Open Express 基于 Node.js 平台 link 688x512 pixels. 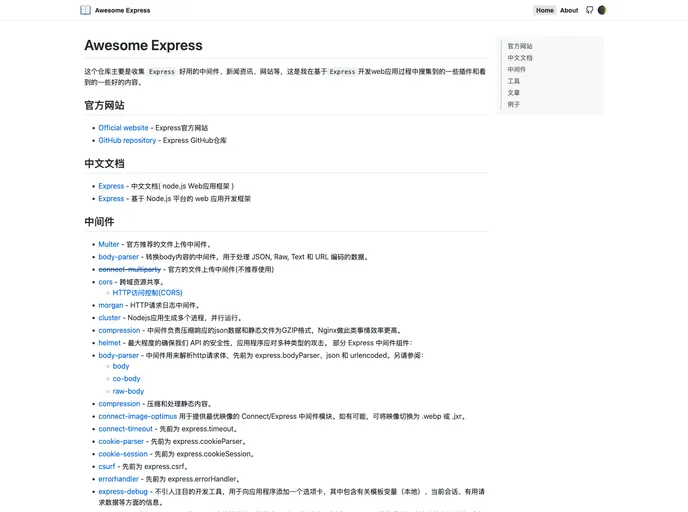coord(111,199)
